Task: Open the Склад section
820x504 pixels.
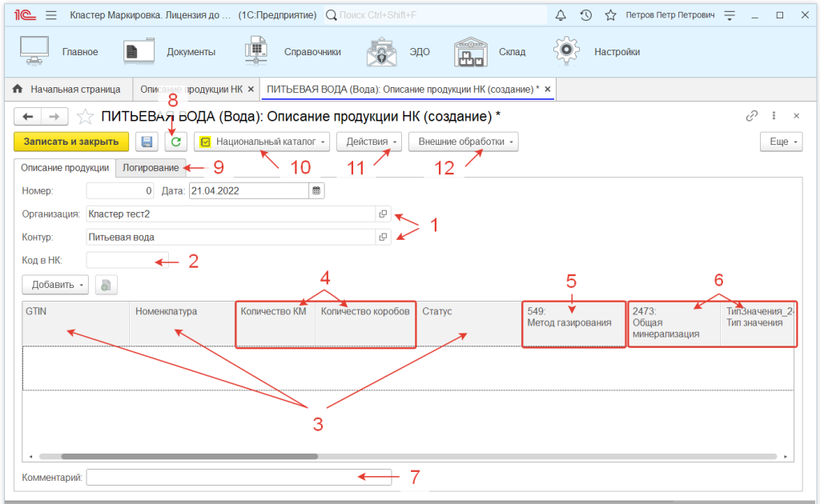Action: point(490,52)
